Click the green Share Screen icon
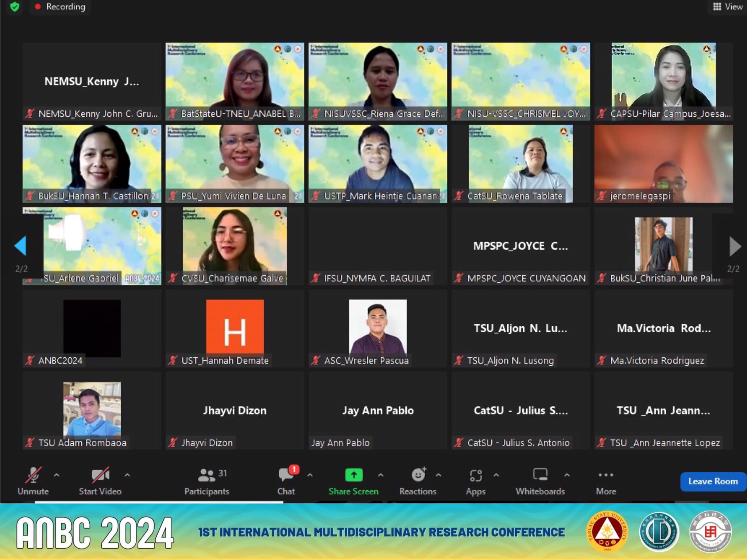Screen dimensions: 747x560 click(353, 475)
